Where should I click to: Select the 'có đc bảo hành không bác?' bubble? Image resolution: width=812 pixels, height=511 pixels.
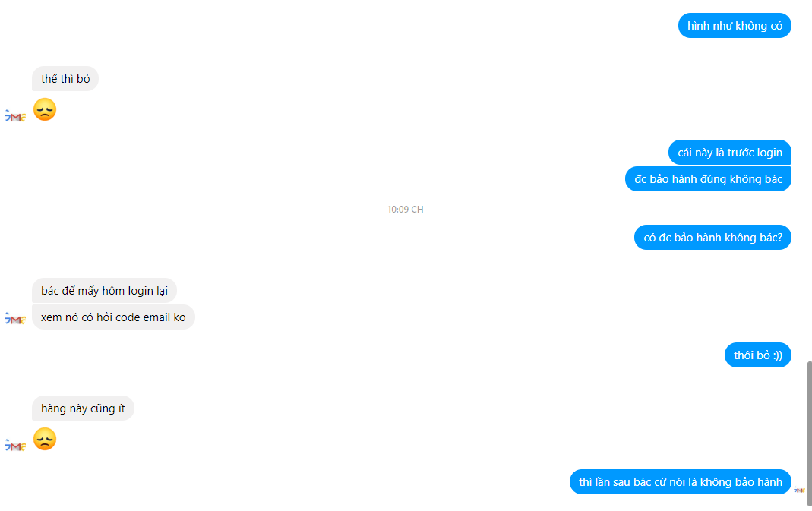click(712, 238)
